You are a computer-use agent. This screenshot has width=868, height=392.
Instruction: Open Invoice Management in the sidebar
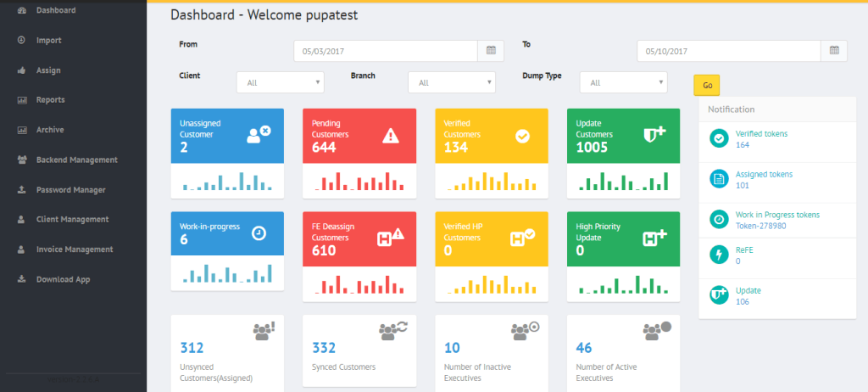(x=75, y=249)
